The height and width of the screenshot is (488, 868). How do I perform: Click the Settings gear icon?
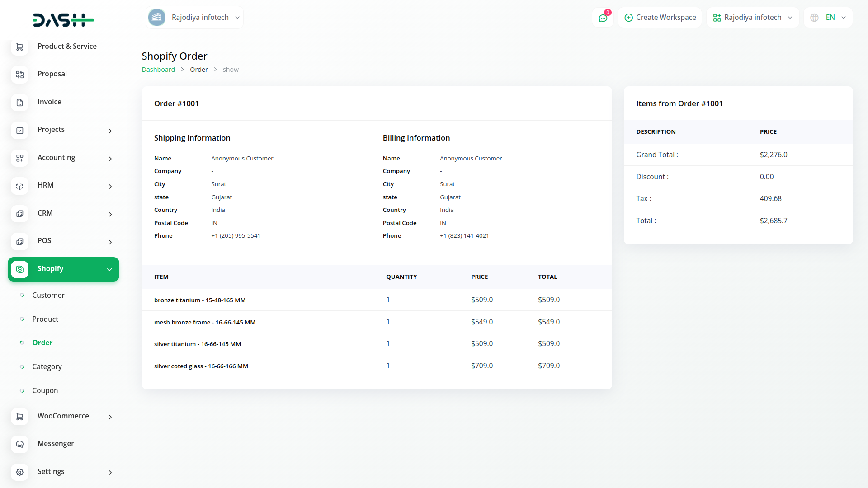click(x=19, y=472)
